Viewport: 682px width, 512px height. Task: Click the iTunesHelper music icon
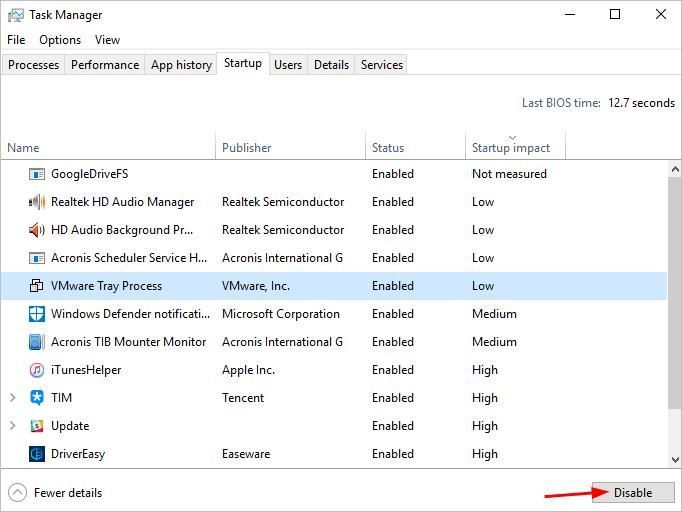coord(37,370)
